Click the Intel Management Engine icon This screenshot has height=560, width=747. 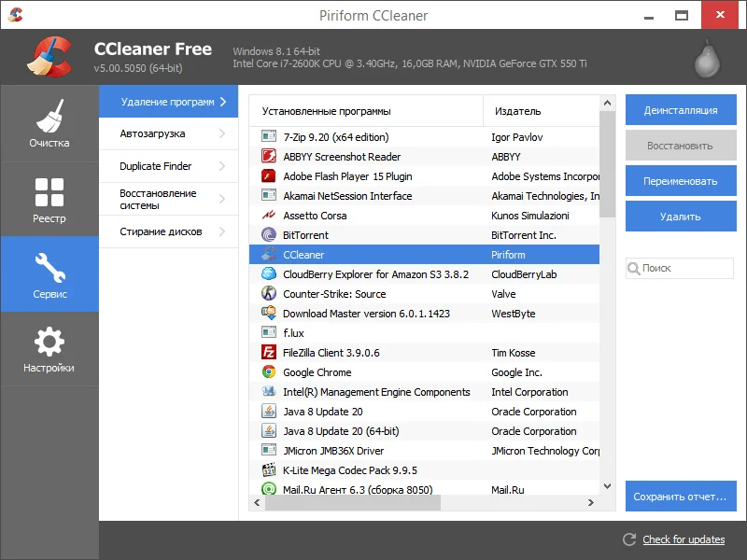269,391
